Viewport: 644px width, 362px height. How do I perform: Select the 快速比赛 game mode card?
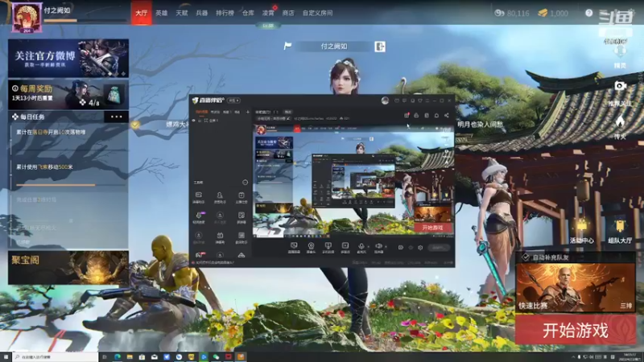[x=575, y=288]
